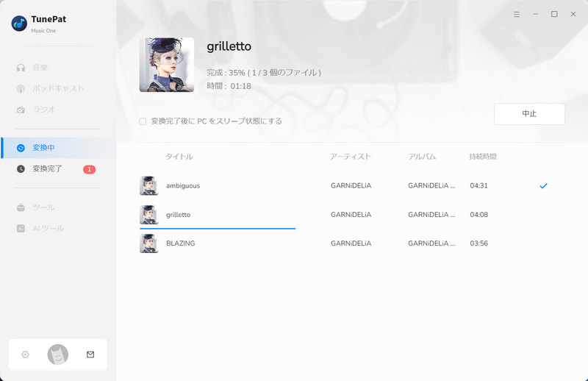Image resolution: width=588 pixels, height=381 pixels.
Task: Open the ポッドキャスト section
Action: coord(58,88)
